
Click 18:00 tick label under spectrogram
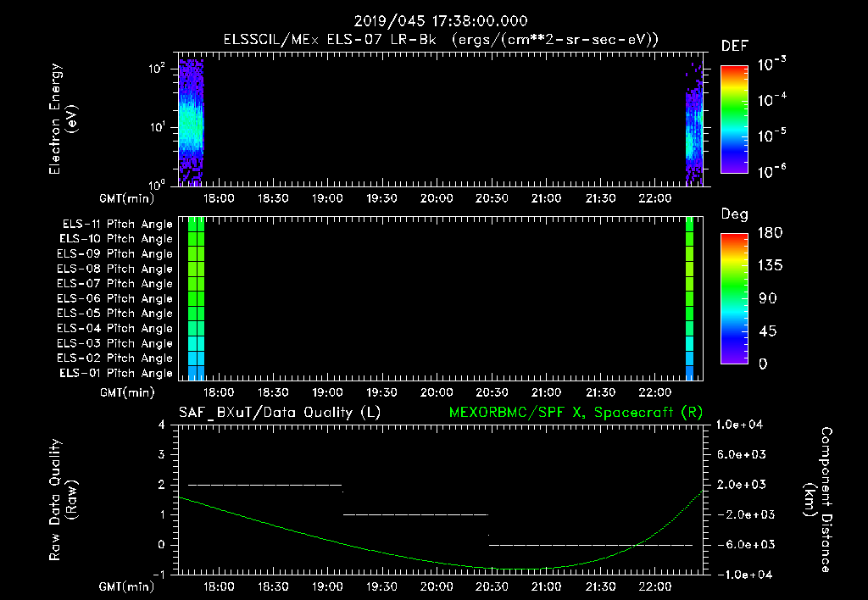[218, 198]
